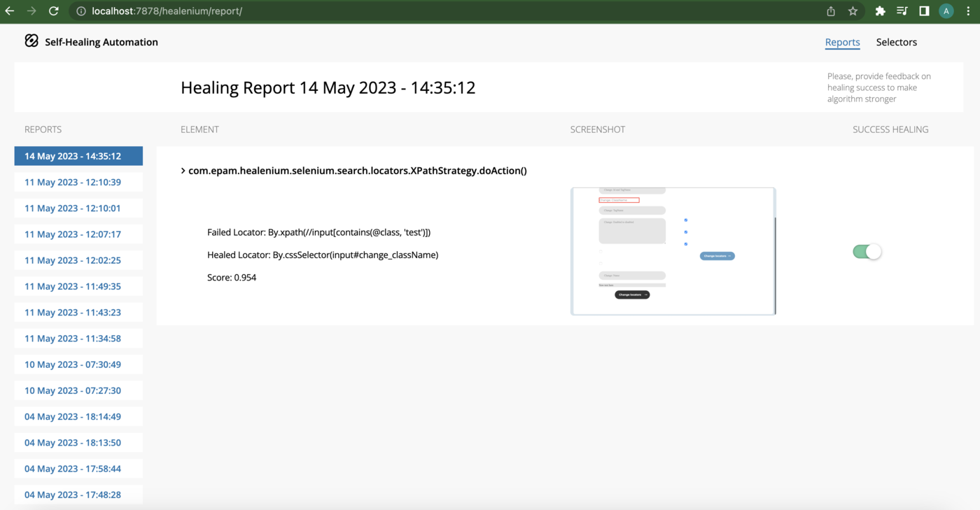Open the browser extensions puzzle icon
Viewport: 980px width, 510px height.
(880, 10)
